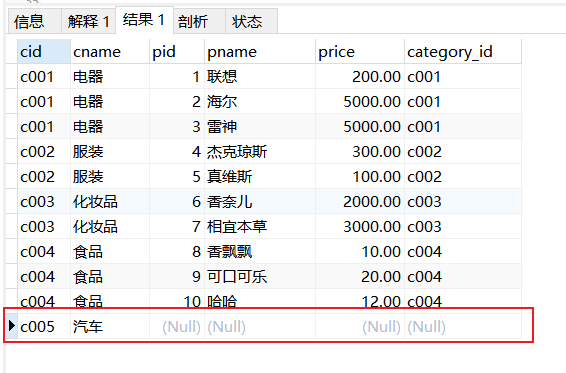Image resolution: width=566 pixels, height=373 pixels.
Task: Click the row selector beside the 联想 row
Action: pyautogui.click(x=12, y=77)
